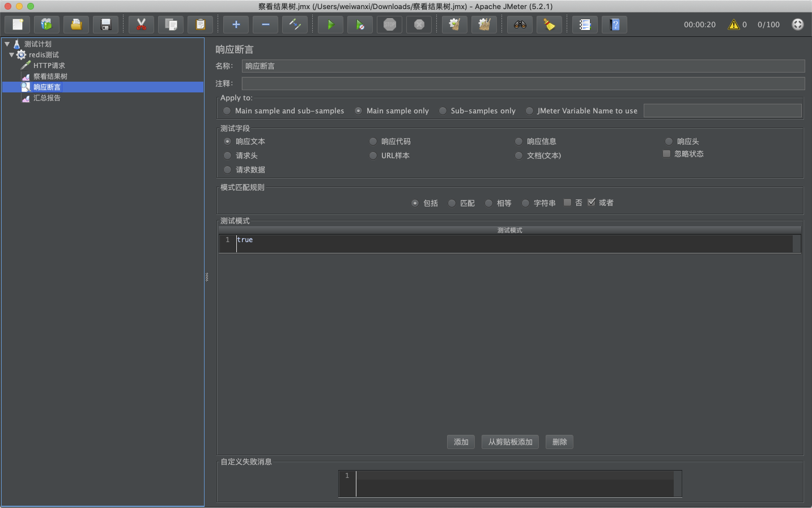Click the 从剪贴板添加 button
Viewport: 812px width, 508px height.
tap(511, 442)
